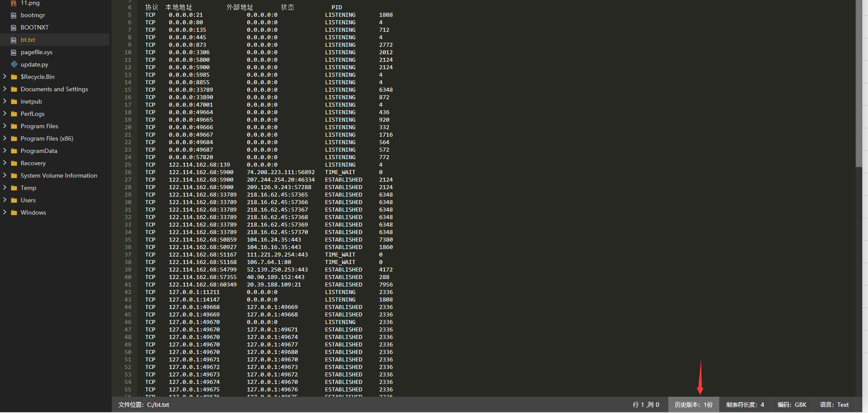Click the pagefile.sys file icon
This screenshot has height=413, width=868.
(14, 52)
